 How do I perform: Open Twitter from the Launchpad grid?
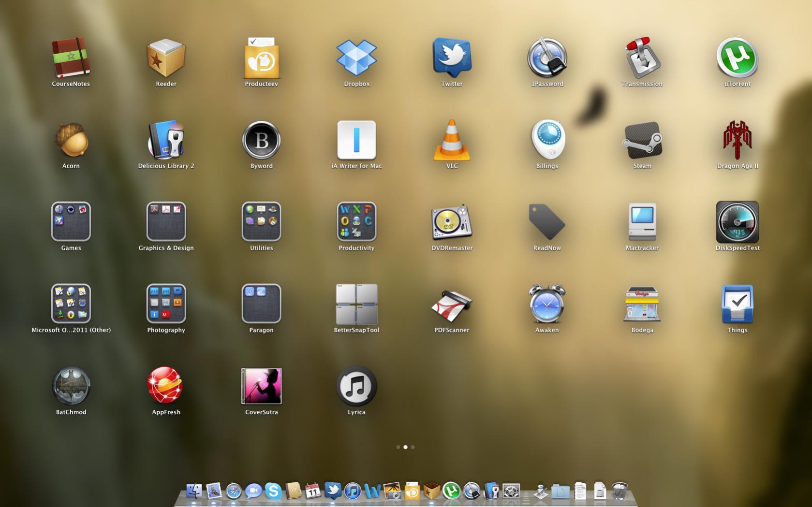click(452, 58)
